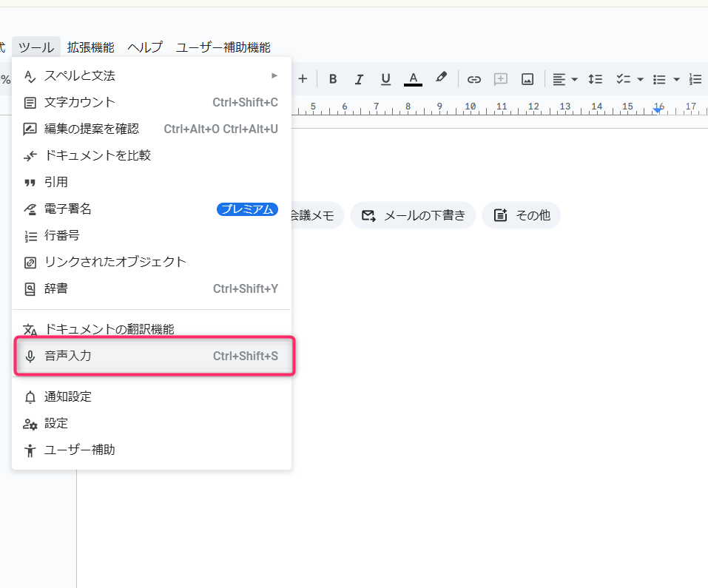The height and width of the screenshot is (588, 708).
Task: Toggle bold formatting in toolbar
Action: click(333, 79)
